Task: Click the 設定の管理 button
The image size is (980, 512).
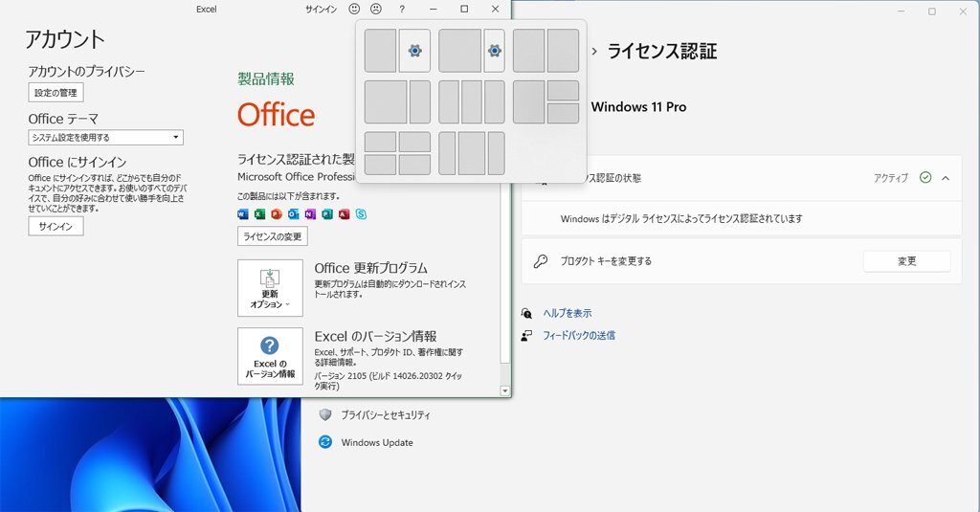Action: tap(56, 93)
